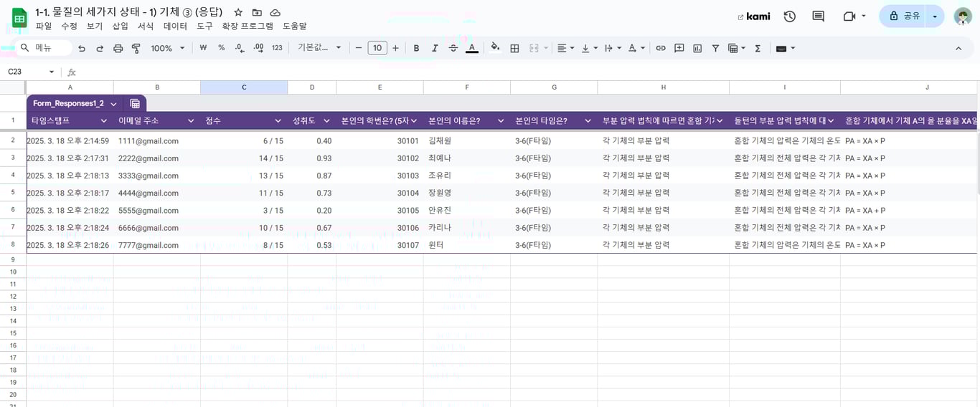Open the 데이터 menu

click(175, 26)
